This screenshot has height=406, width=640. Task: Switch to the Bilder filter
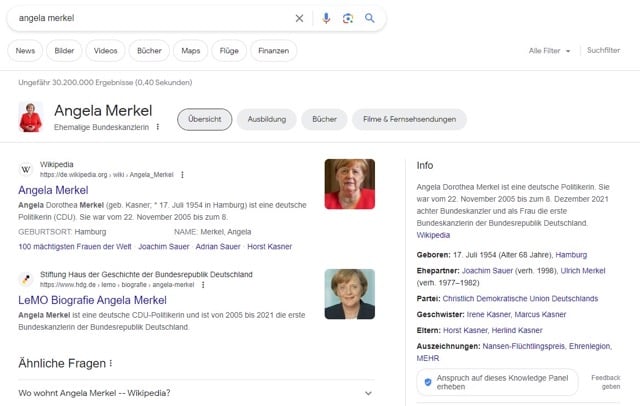pyautogui.click(x=64, y=51)
